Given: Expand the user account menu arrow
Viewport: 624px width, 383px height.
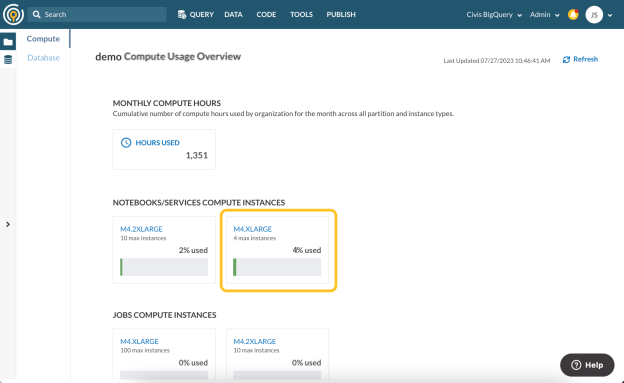Looking at the screenshot, I should point(610,16).
